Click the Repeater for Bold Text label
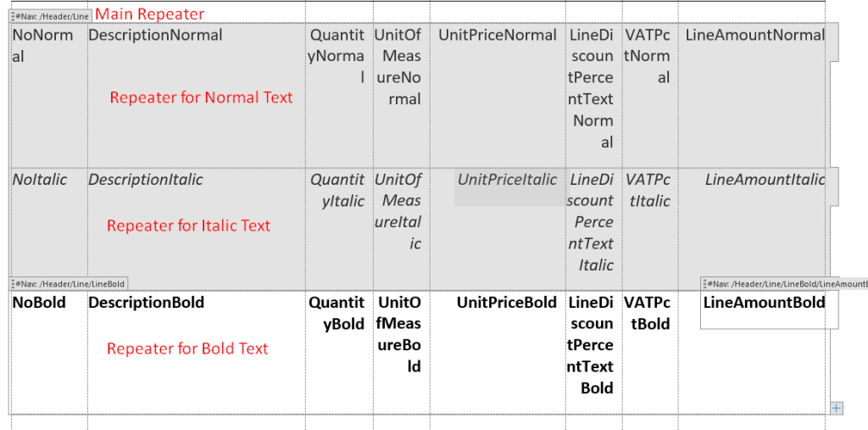The width and height of the screenshot is (868, 430). tap(187, 349)
